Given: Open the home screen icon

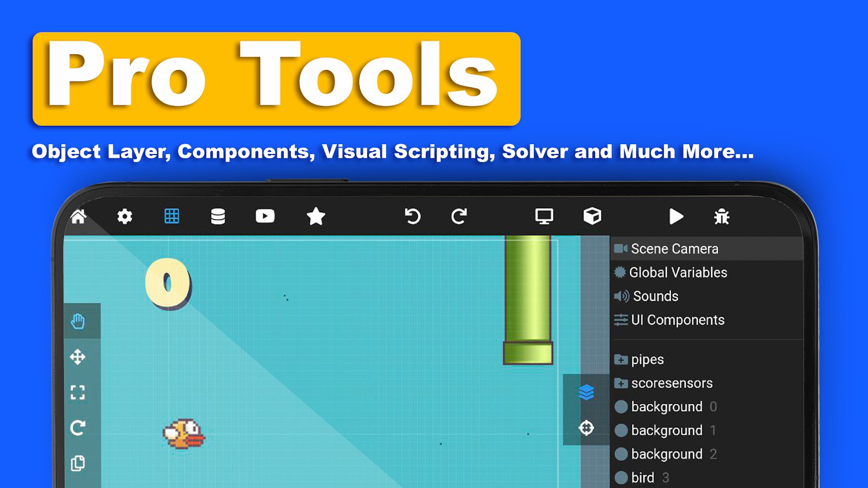Looking at the screenshot, I should coord(79,216).
